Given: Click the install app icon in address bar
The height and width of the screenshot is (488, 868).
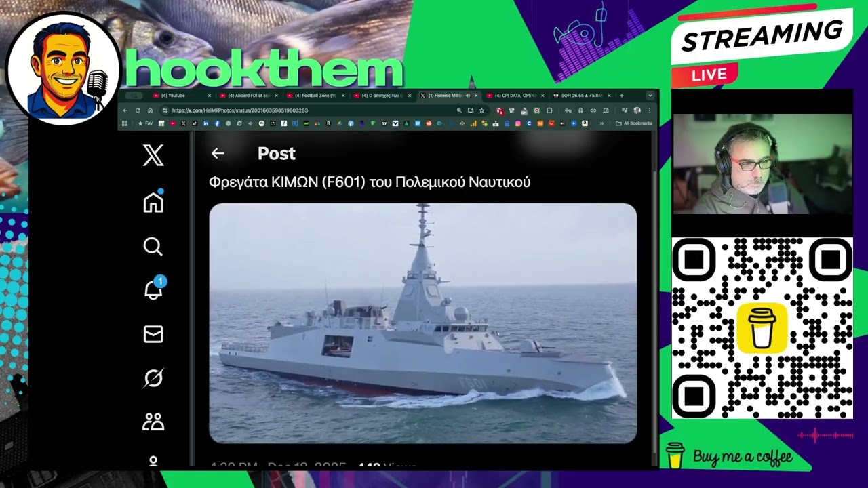Looking at the screenshot, I should click(471, 110).
